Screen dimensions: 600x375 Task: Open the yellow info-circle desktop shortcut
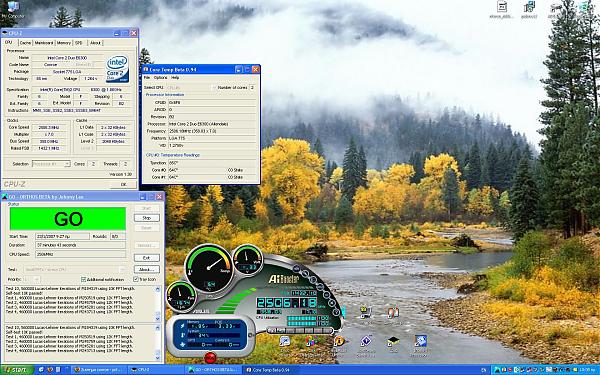(339, 341)
